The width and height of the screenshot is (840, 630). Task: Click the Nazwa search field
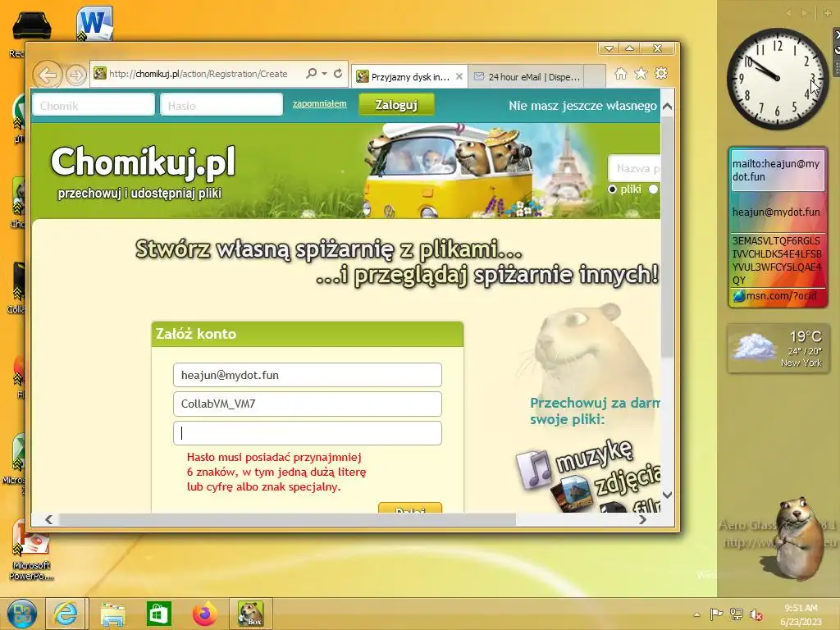coord(634,169)
